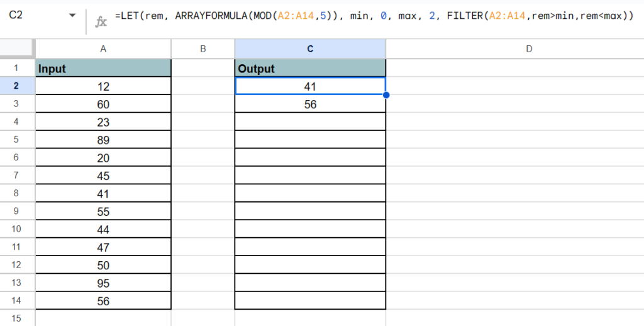Select the column B header
The width and height of the screenshot is (644, 326).
click(x=203, y=48)
